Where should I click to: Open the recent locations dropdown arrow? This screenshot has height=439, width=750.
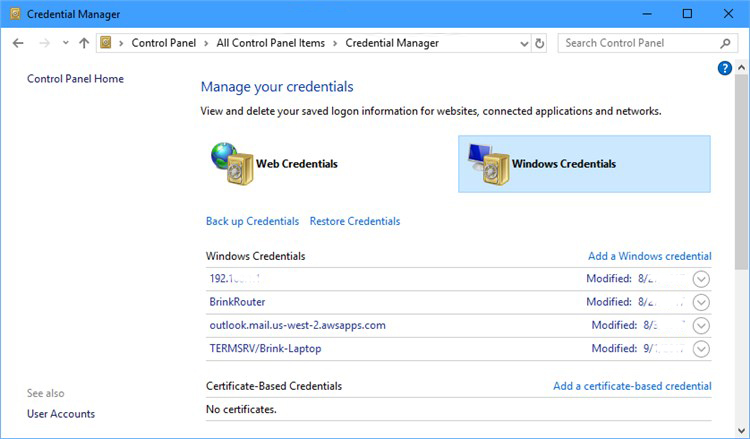pos(65,43)
